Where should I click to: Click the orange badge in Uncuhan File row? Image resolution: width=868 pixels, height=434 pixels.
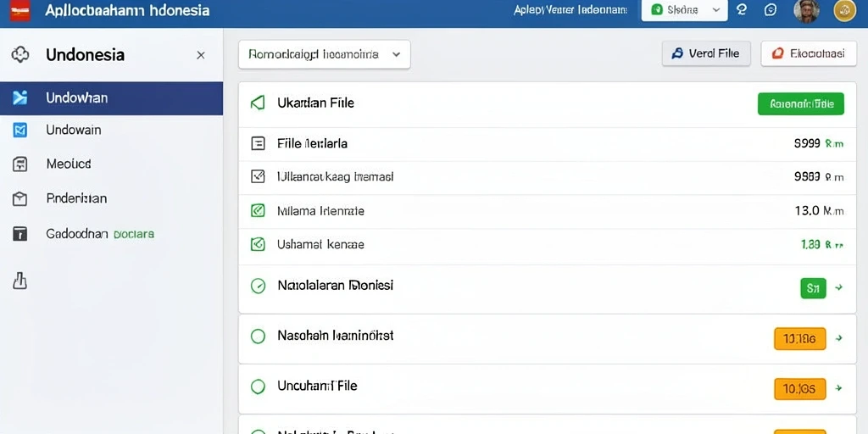(800, 389)
